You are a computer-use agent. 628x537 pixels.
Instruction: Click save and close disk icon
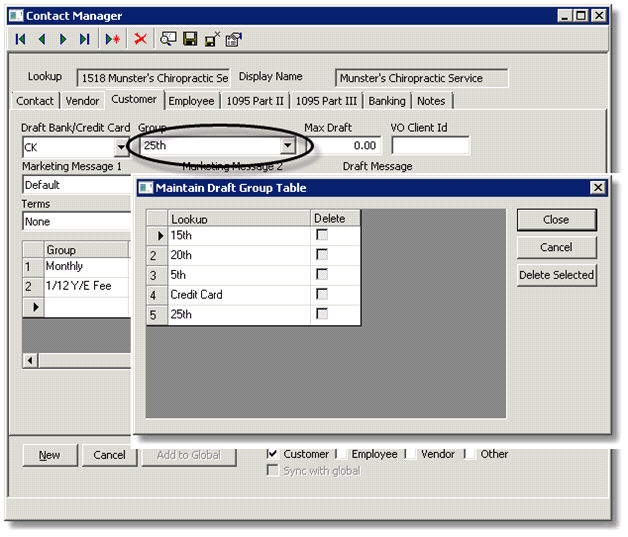212,39
